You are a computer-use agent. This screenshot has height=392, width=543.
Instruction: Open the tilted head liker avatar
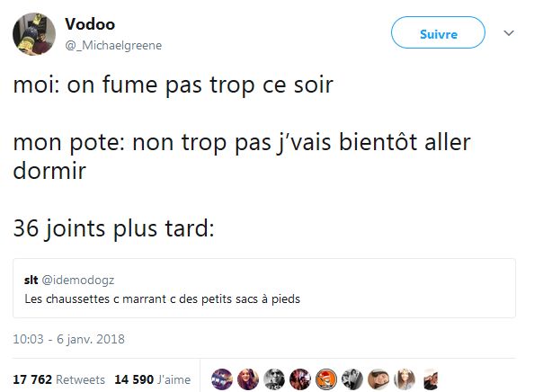point(378,379)
